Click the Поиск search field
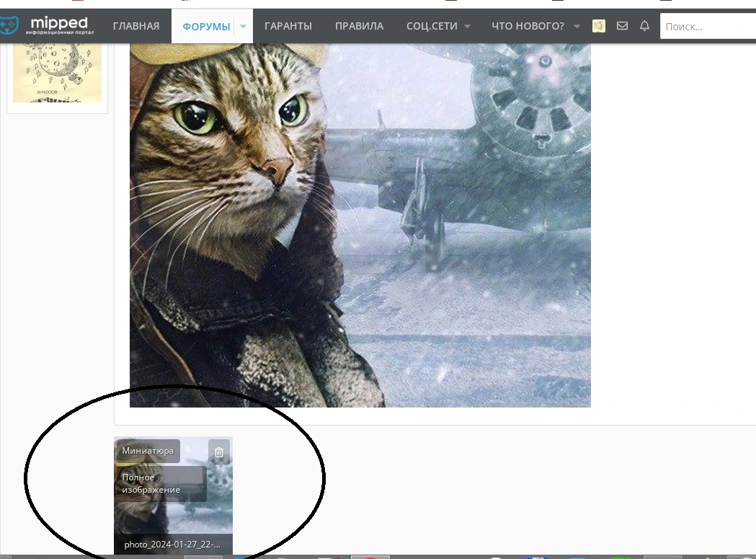 tap(708, 27)
